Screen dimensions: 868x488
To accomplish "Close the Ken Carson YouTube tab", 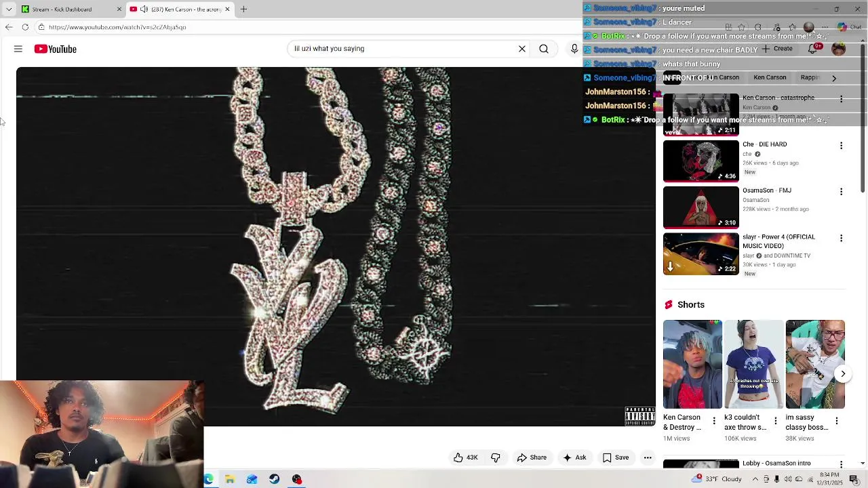I will 227,9.
